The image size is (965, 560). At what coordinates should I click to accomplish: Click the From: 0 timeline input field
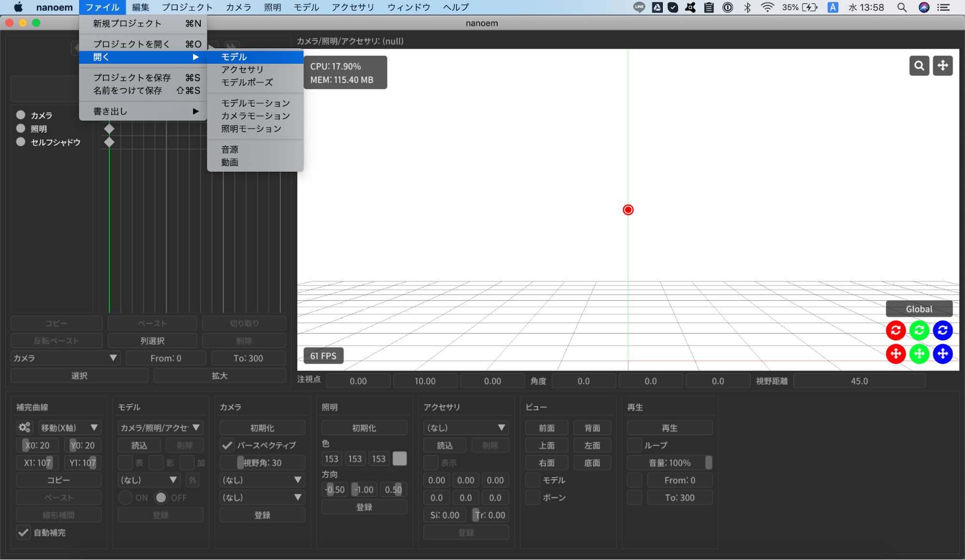[165, 358]
